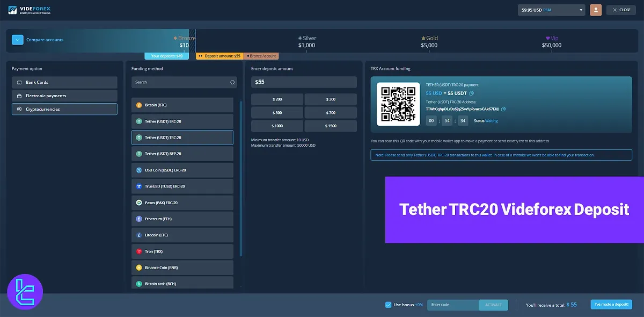Viewport: 644px width, 317px height.
Task: Select the Cryptocurrencies payment option
Action: pos(64,109)
